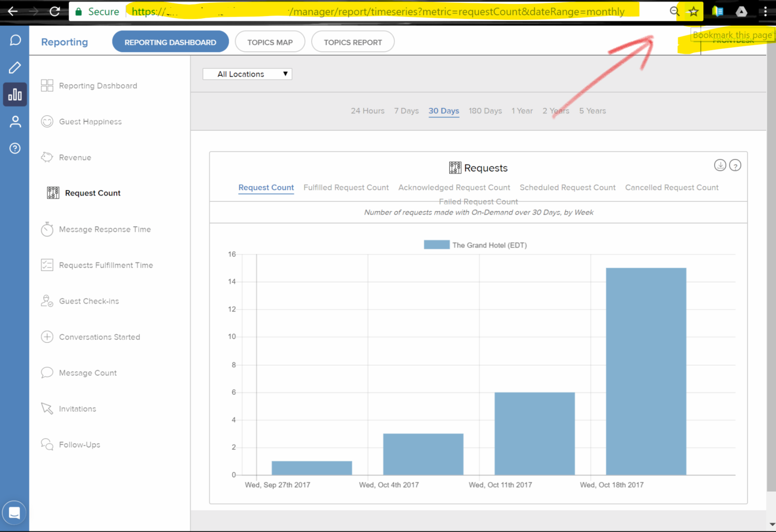Open the Topics Report tab

353,42
